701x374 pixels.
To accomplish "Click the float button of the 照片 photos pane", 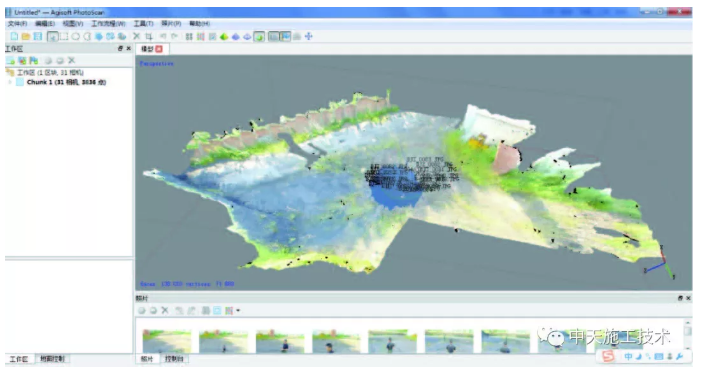I will click(680, 298).
